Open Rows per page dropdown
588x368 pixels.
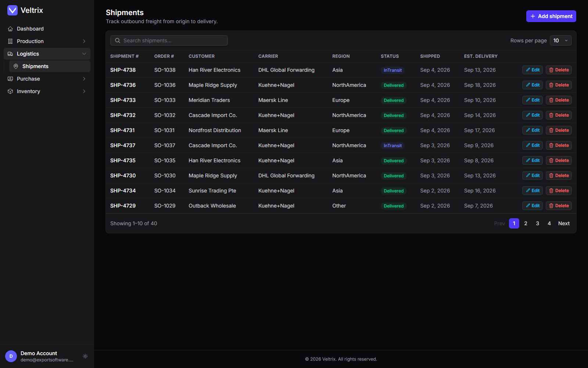point(561,40)
